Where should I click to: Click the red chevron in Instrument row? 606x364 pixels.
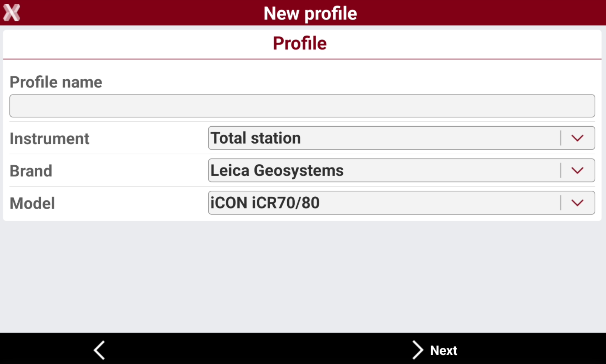(x=577, y=138)
